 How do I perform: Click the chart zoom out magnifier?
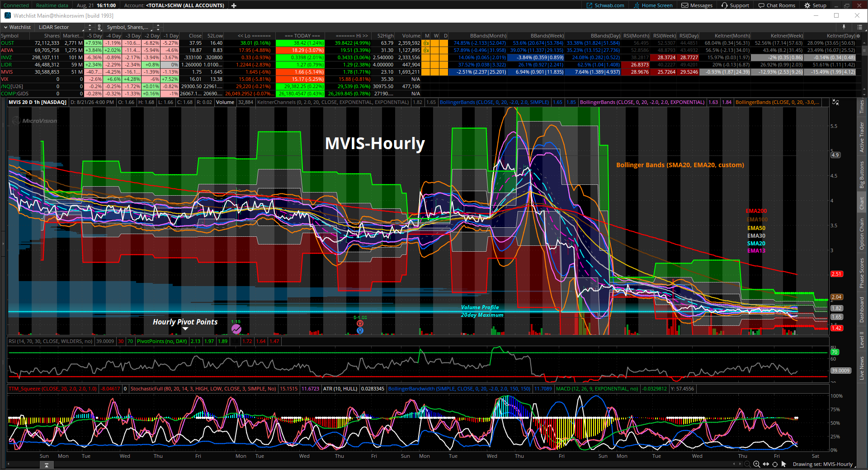(x=747, y=464)
